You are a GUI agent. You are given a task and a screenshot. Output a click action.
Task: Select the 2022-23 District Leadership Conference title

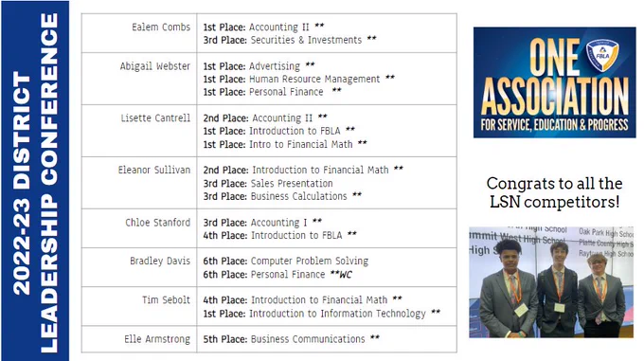point(35,181)
